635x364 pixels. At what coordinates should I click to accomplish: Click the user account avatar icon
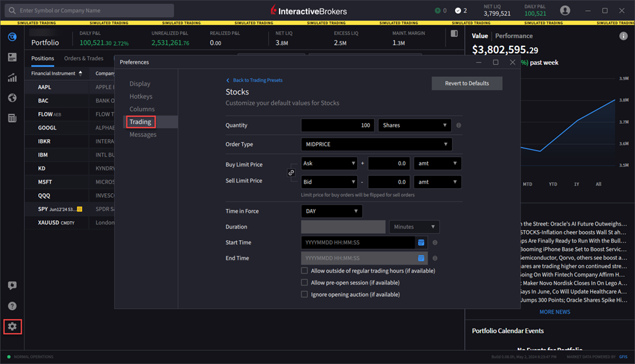[x=565, y=11]
